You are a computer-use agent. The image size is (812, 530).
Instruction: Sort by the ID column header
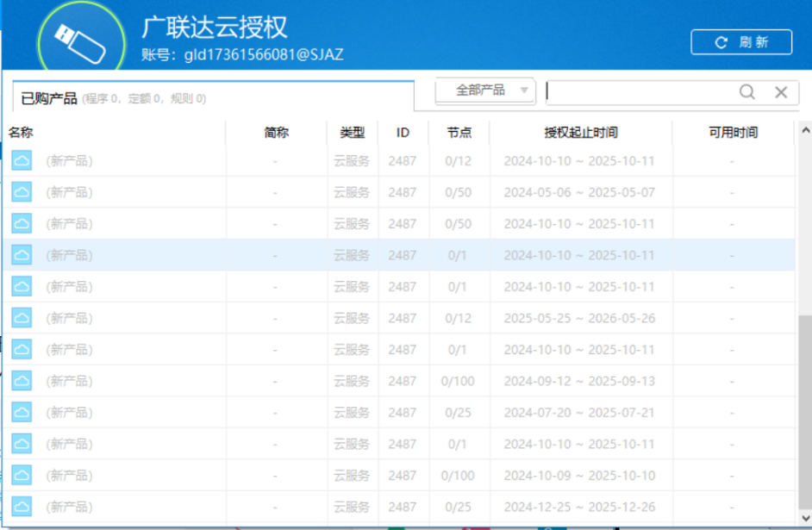[403, 133]
